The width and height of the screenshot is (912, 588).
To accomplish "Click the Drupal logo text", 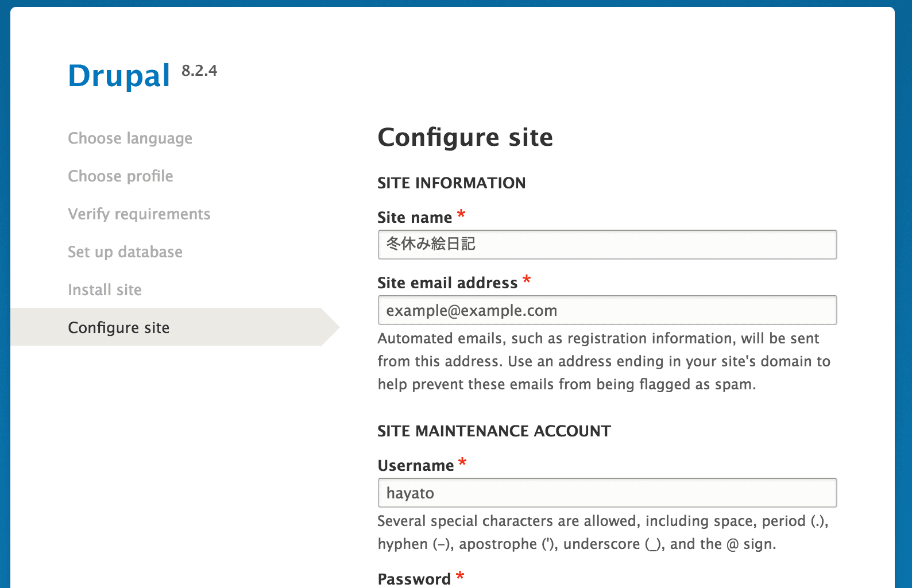I will [x=119, y=76].
